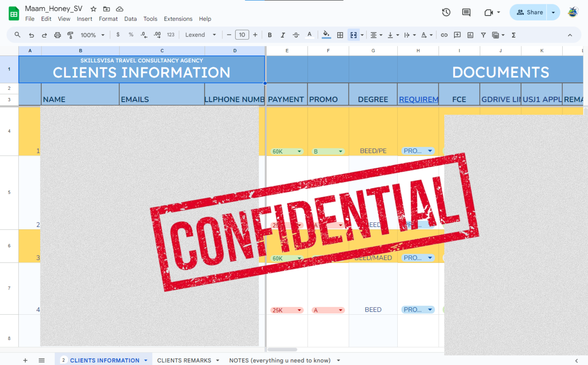588x365 pixels.
Task: Click the paint format icon
Action: (70, 35)
